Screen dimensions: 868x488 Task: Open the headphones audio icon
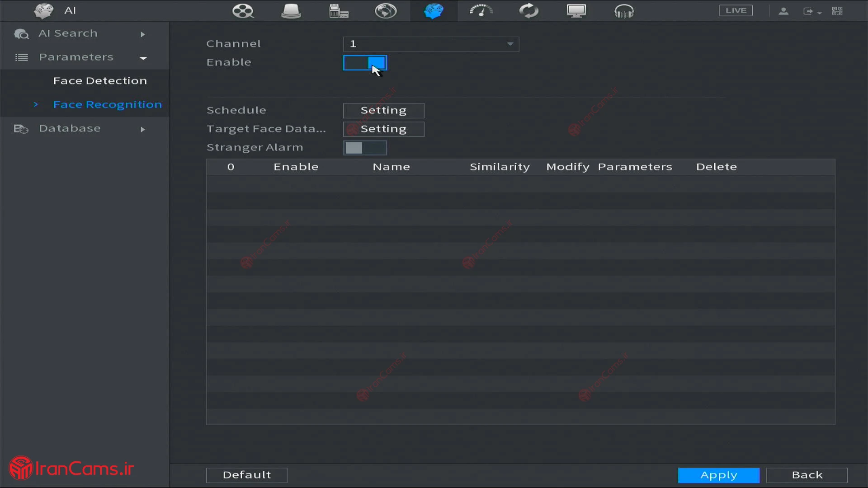(624, 11)
